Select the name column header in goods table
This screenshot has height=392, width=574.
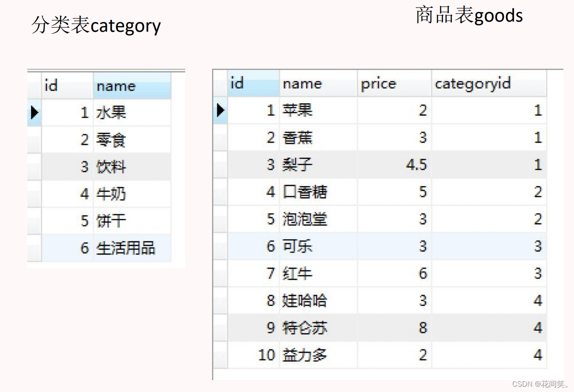pos(318,83)
